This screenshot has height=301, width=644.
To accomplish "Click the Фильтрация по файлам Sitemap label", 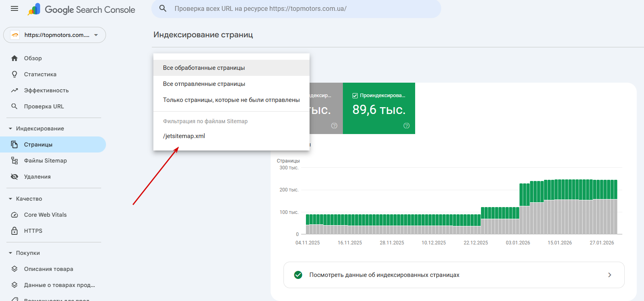I will click(205, 121).
